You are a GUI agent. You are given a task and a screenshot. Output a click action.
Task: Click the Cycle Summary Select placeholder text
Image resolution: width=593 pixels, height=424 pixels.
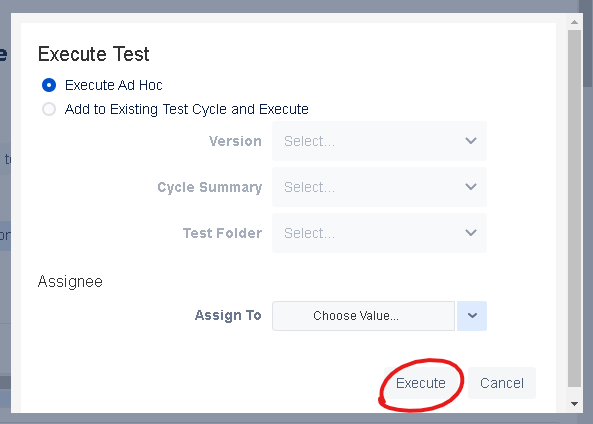309,187
